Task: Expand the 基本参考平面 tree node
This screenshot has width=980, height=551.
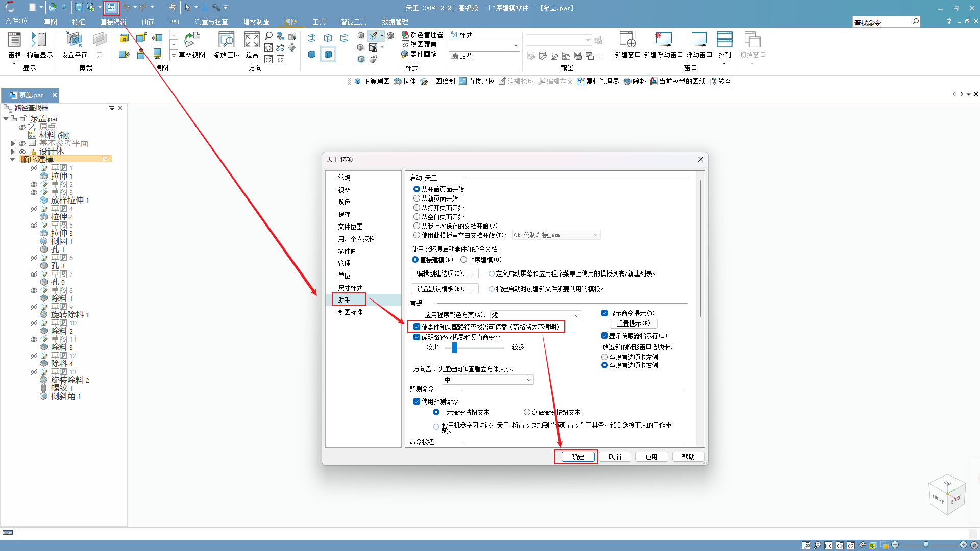Action: click(x=13, y=143)
